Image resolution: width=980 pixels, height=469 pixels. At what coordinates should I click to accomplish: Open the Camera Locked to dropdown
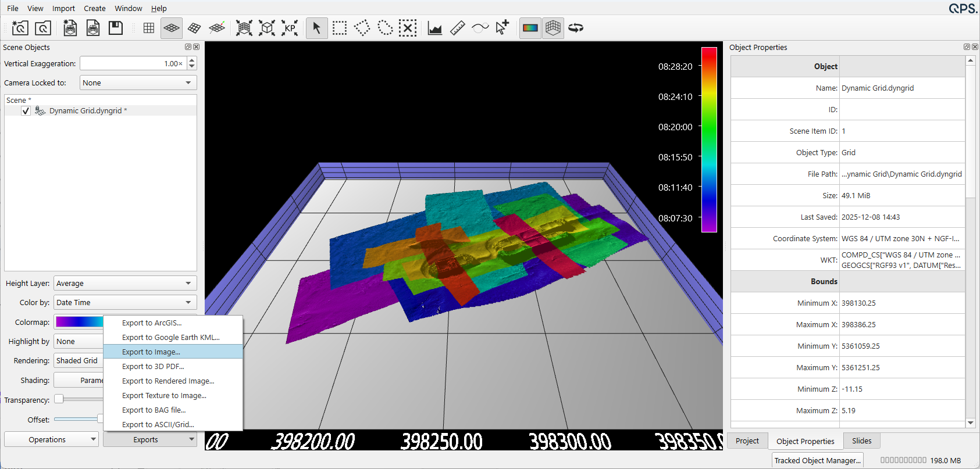[x=138, y=83]
